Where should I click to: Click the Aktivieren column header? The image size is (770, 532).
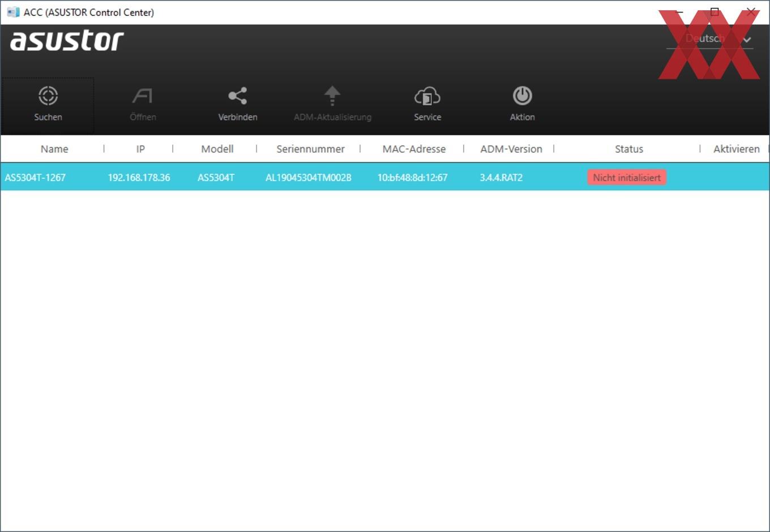pyautogui.click(x=737, y=149)
